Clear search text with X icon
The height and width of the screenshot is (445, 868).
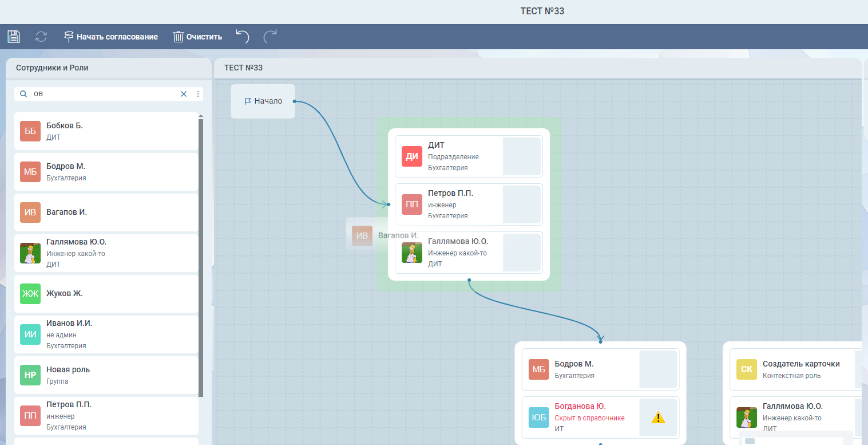pyautogui.click(x=184, y=94)
